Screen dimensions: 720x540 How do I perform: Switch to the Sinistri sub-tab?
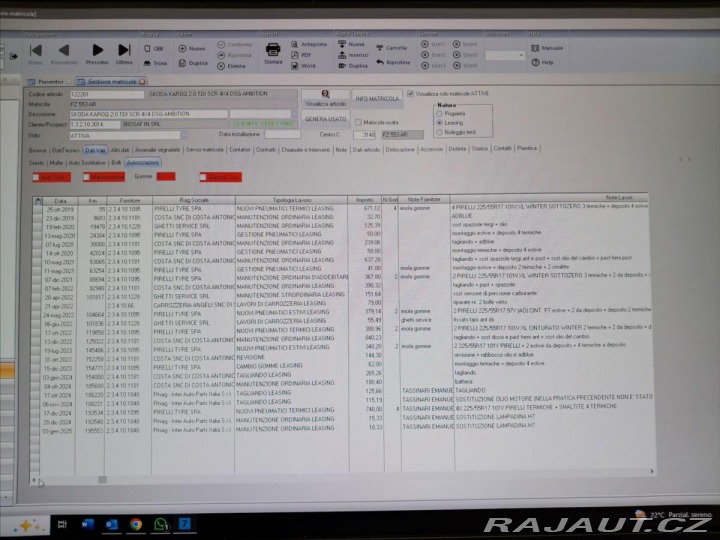(x=36, y=163)
